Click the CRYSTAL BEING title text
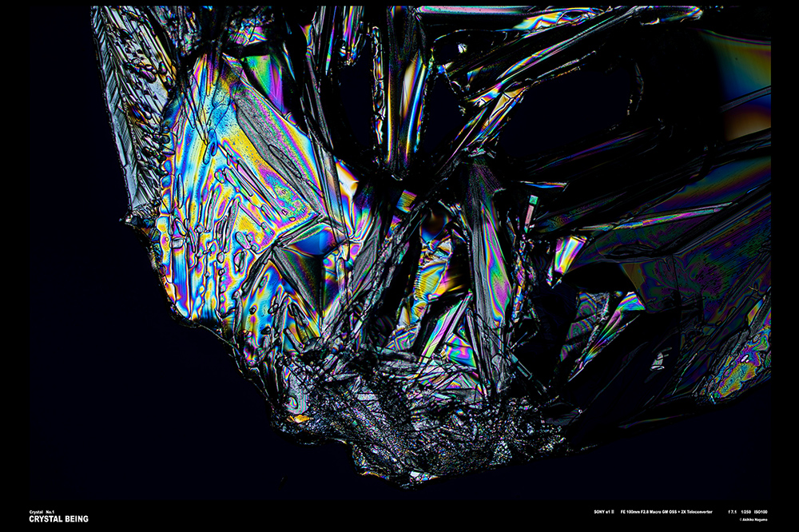 tap(58, 519)
